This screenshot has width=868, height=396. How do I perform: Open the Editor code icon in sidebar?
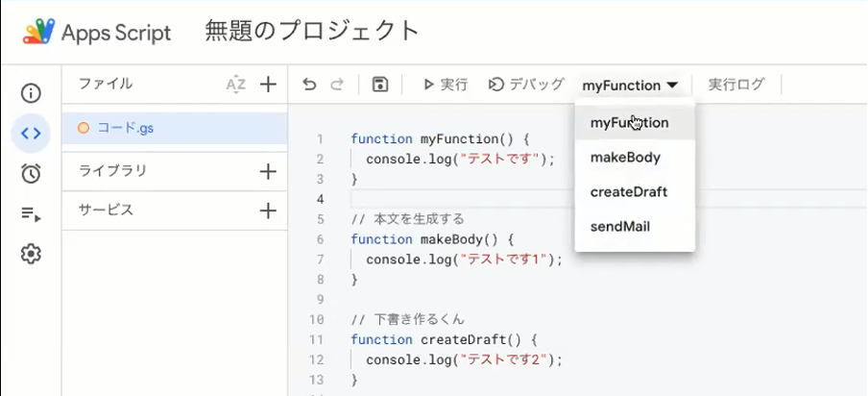[31, 133]
